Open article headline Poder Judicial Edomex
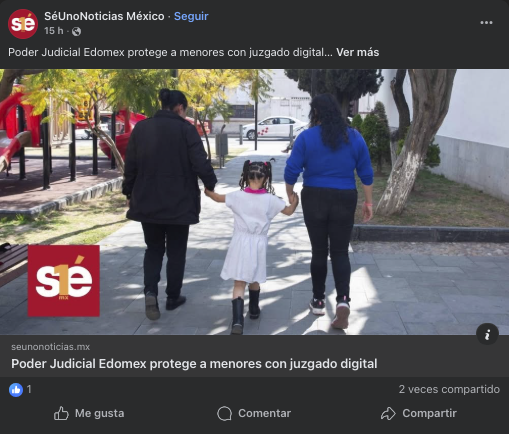Image resolution: width=509 pixels, height=434 pixels. pos(194,364)
